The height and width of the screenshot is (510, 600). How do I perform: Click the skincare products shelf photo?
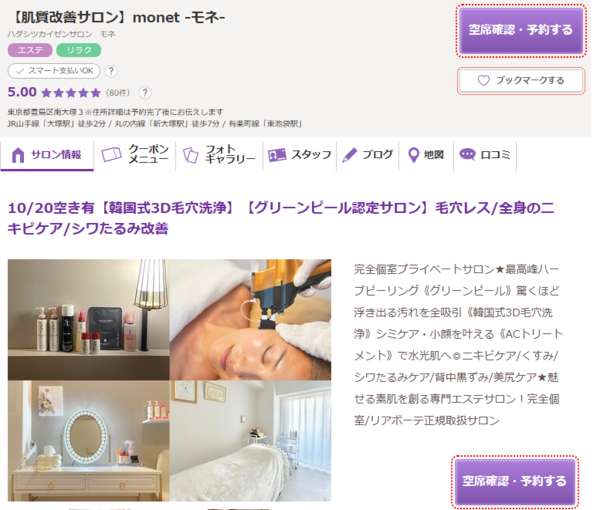tap(88, 319)
